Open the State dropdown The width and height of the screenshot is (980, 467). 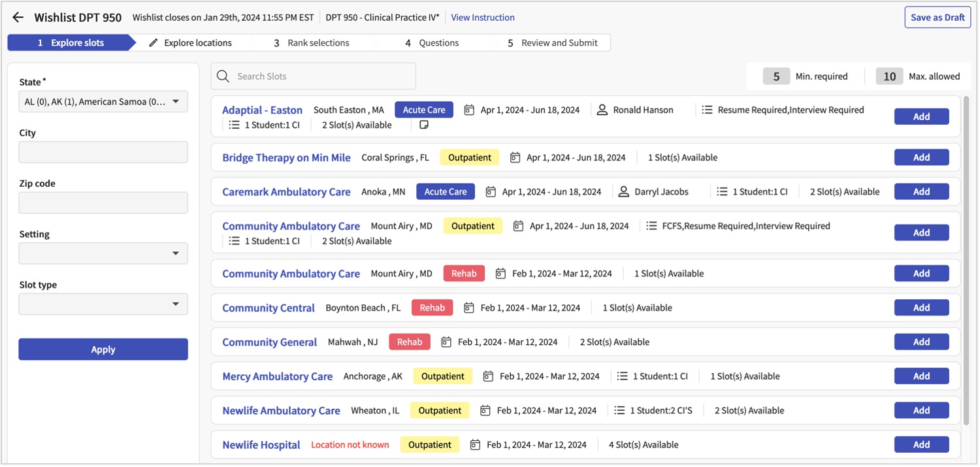click(x=103, y=102)
